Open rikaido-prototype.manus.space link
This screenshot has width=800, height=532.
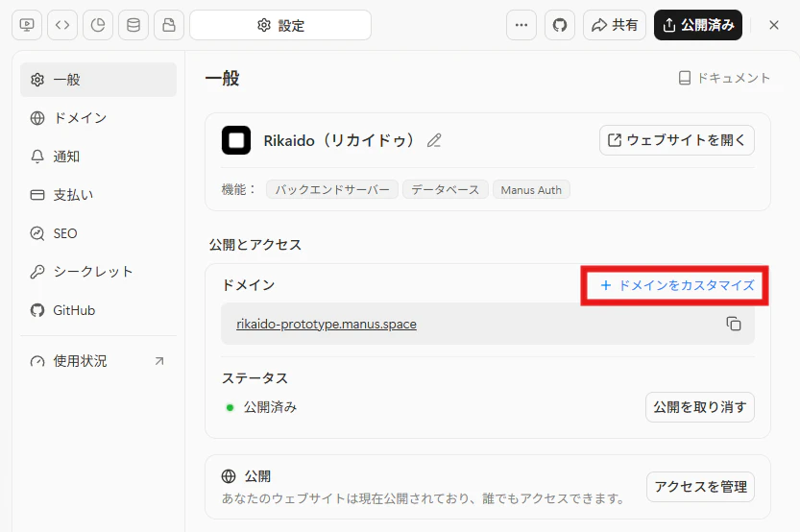(327, 325)
